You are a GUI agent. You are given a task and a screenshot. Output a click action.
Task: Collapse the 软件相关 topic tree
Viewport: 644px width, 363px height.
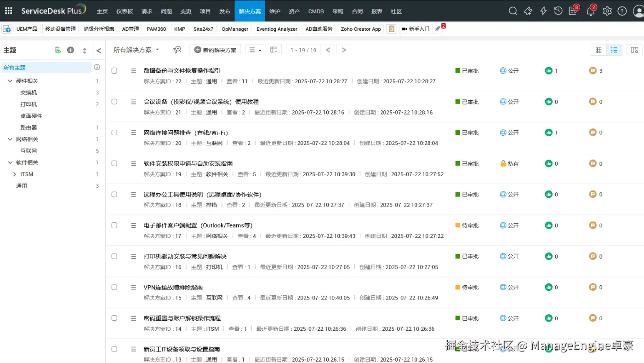tap(11, 162)
